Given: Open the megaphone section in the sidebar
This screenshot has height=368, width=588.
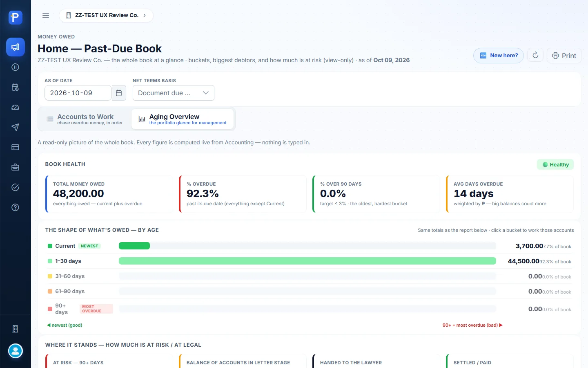Looking at the screenshot, I should coord(16,47).
